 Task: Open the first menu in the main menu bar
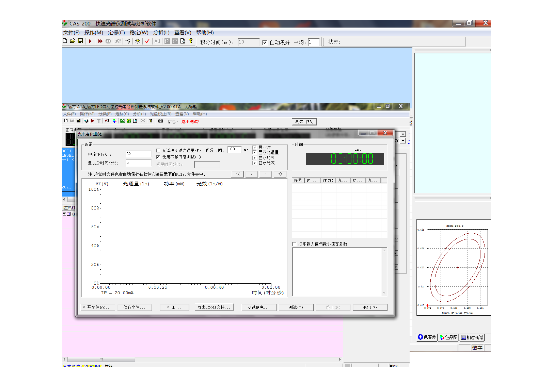pos(71,32)
